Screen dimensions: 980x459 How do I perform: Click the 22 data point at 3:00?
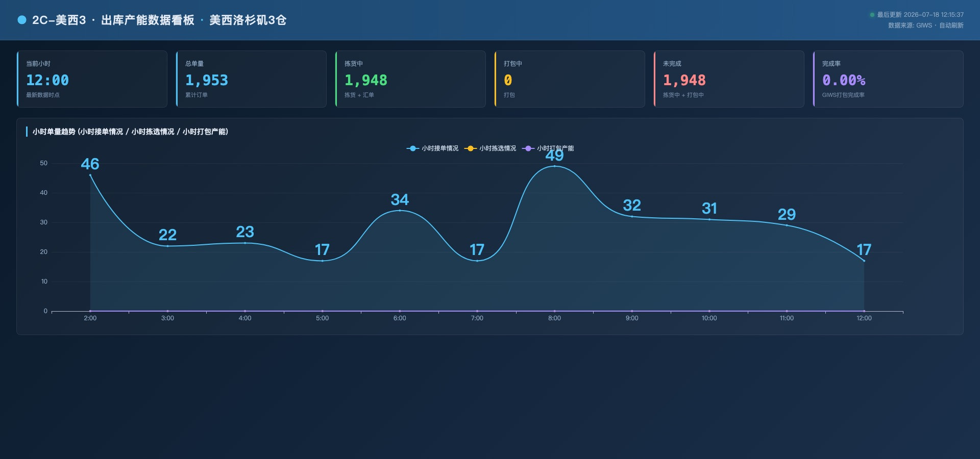[167, 246]
